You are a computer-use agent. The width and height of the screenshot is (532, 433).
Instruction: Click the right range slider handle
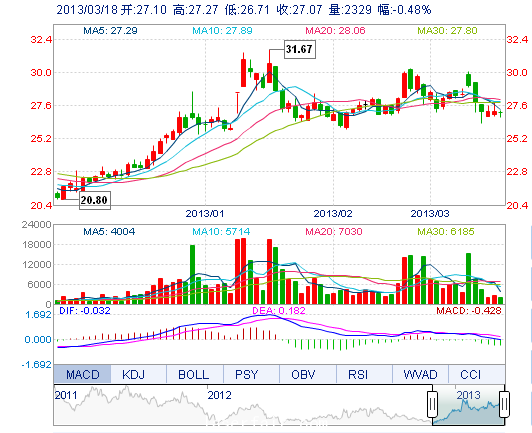click(504, 404)
